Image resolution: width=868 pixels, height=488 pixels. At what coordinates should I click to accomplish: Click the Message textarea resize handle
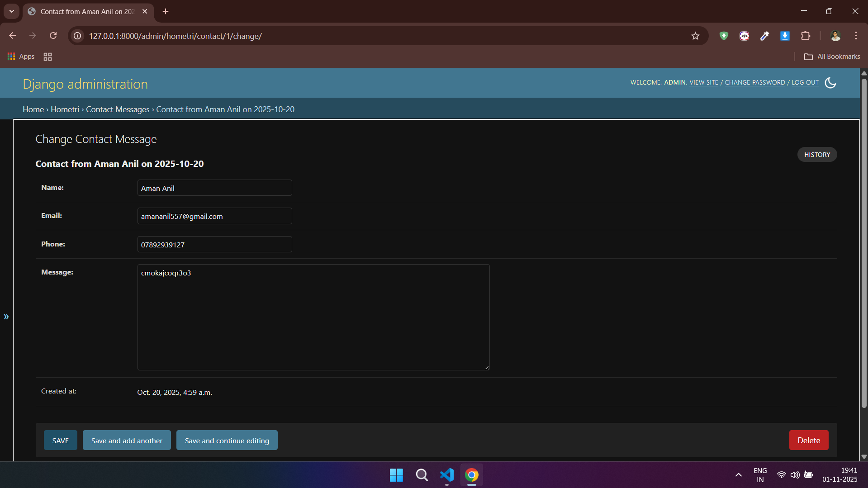point(487,368)
